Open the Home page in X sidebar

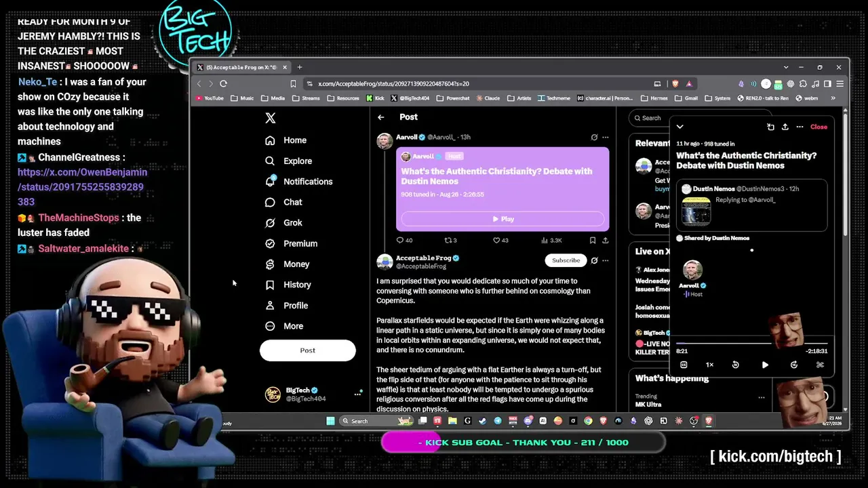[286, 140]
